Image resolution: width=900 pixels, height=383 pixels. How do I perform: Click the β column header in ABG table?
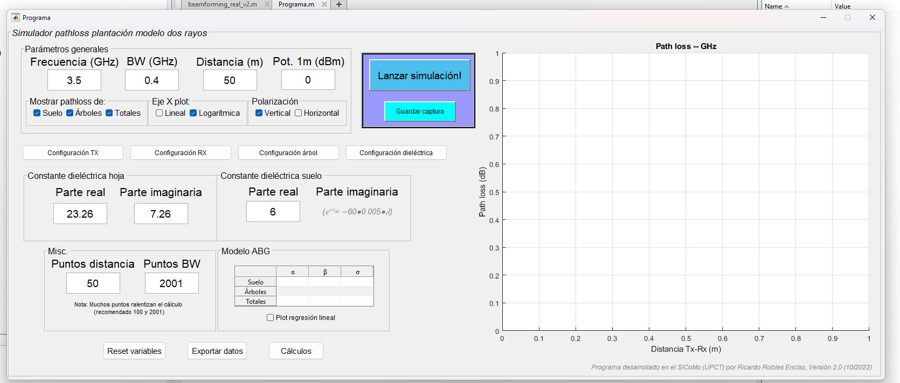pos(325,272)
